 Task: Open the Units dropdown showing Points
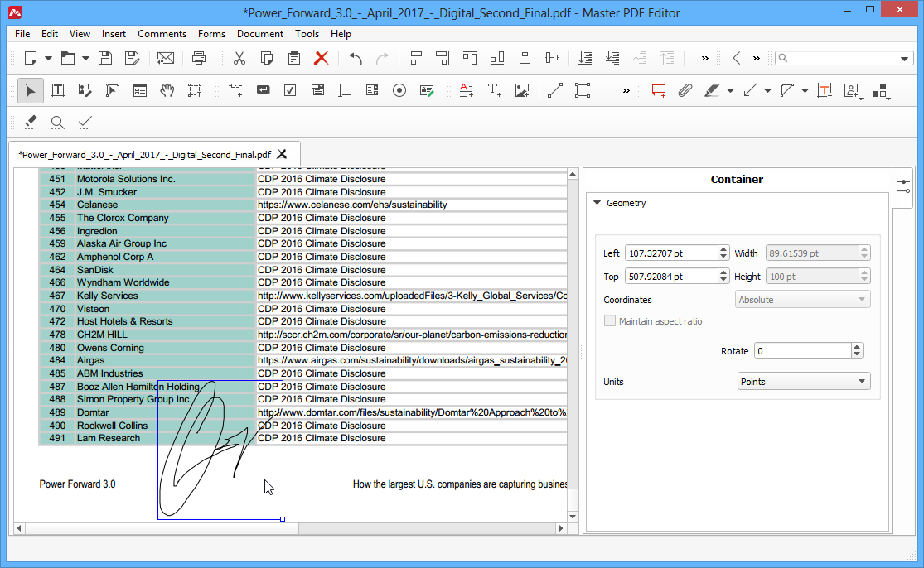(804, 382)
